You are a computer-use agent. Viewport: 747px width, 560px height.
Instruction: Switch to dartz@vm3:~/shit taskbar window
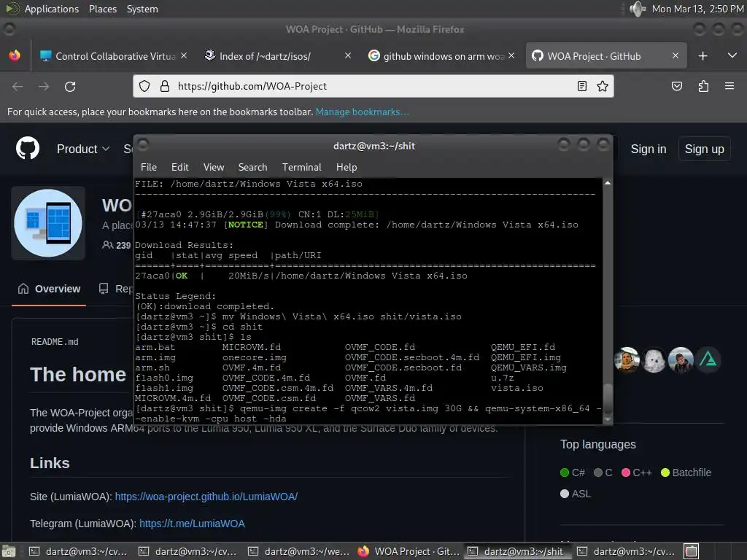pos(519,551)
